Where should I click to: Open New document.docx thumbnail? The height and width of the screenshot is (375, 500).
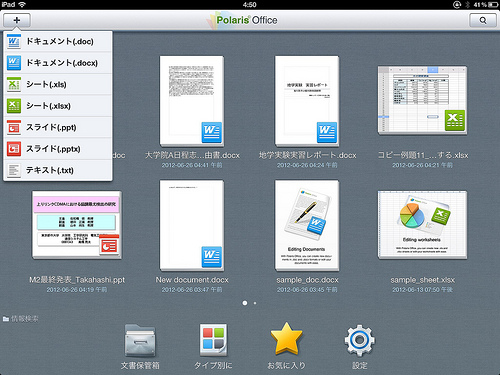pyautogui.click(x=192, y=225)
